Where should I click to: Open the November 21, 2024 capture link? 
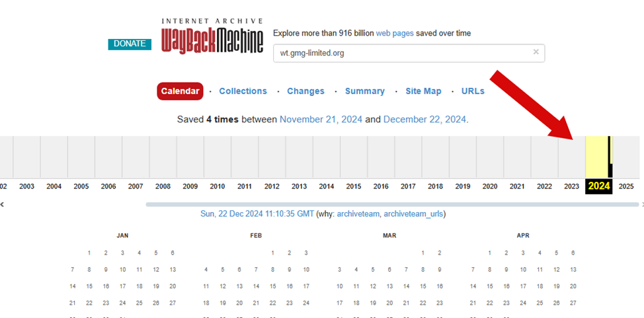pos(321,120)
